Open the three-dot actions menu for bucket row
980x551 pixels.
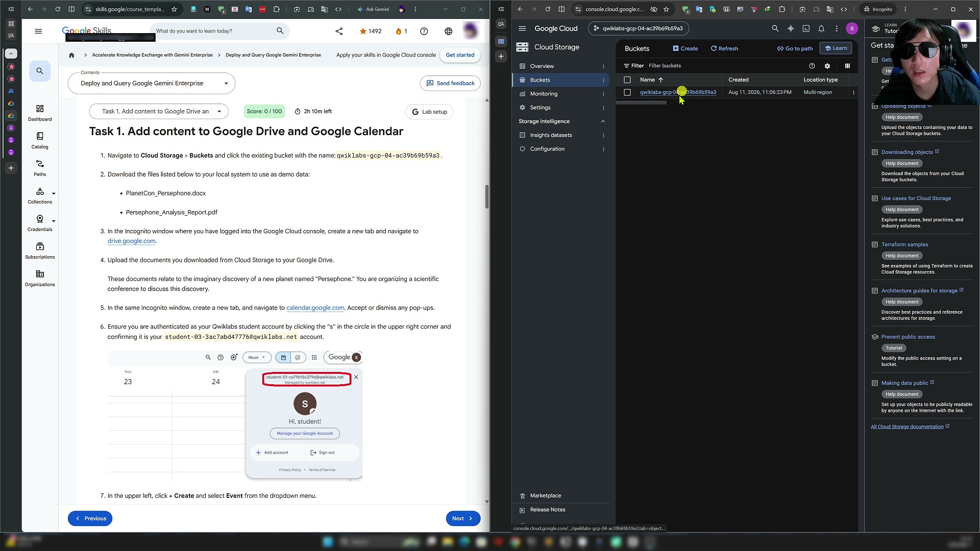[853, 92]
